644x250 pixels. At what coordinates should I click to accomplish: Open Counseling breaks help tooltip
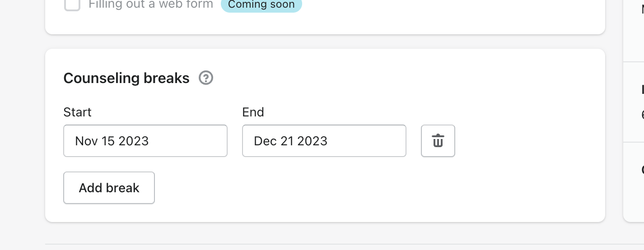pos(206,78)
